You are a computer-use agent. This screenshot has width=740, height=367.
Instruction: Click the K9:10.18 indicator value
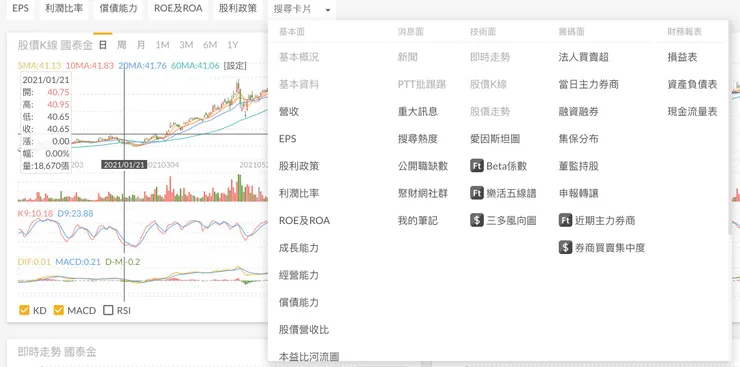pyautogui.click(x=36, y=213)
